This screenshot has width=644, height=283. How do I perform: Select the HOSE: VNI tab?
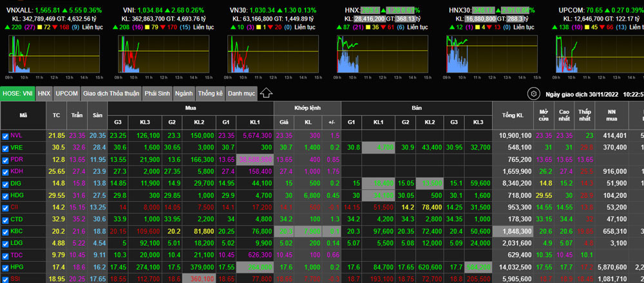coord(17,93)
